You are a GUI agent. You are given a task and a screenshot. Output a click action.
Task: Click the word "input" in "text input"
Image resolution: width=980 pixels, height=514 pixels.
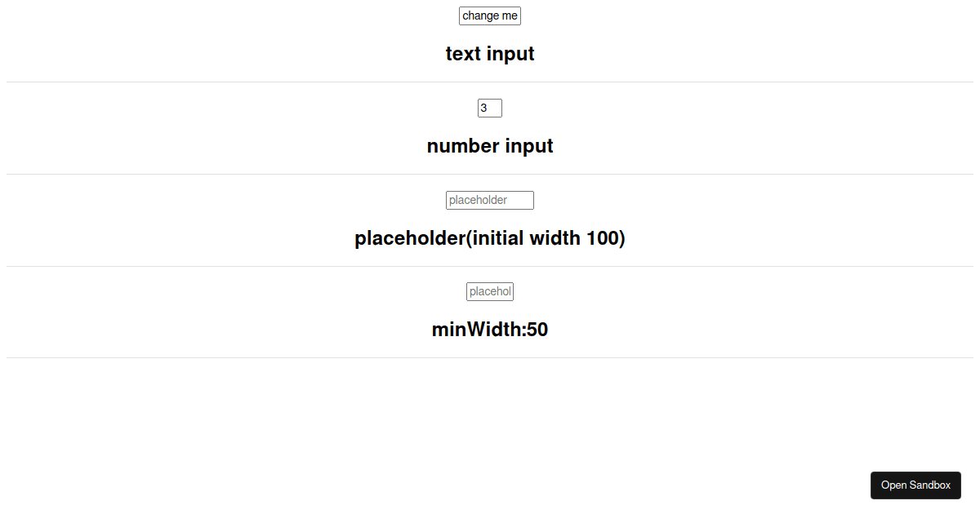coord(510,54)
